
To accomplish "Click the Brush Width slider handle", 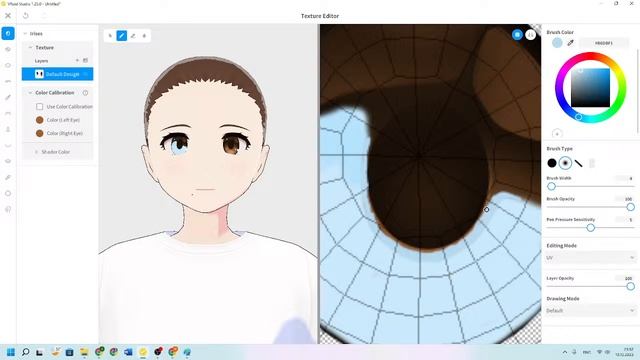I will click(551, 187).
